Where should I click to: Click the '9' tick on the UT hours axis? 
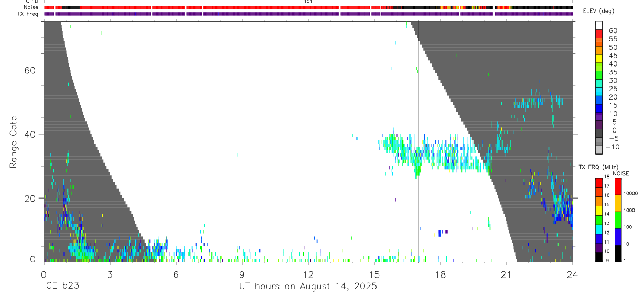pos(242,274)
